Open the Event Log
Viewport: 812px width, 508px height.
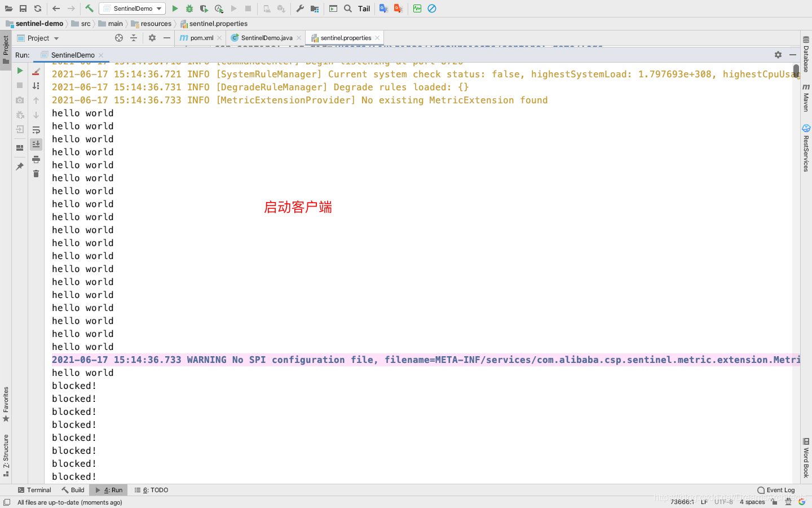coord(776,490)
